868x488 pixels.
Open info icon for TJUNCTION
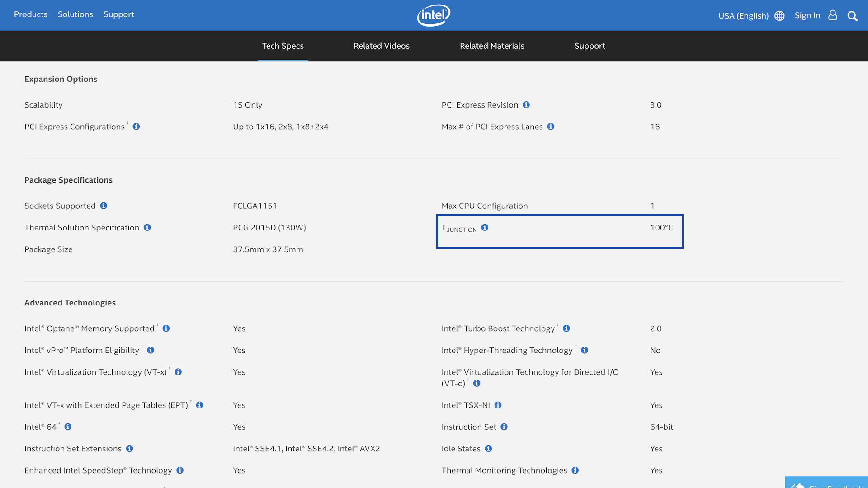[485, 227]
